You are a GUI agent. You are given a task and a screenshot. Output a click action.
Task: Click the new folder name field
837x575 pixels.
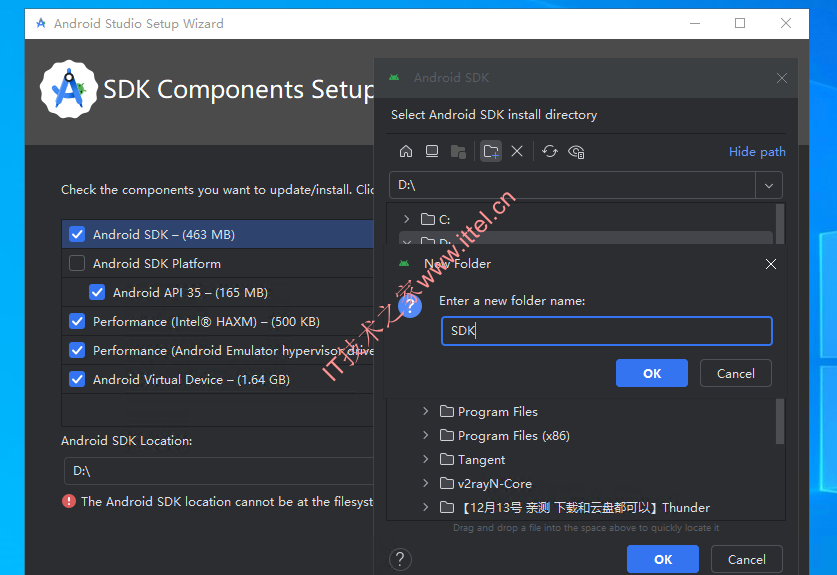(x=607, y=331)
